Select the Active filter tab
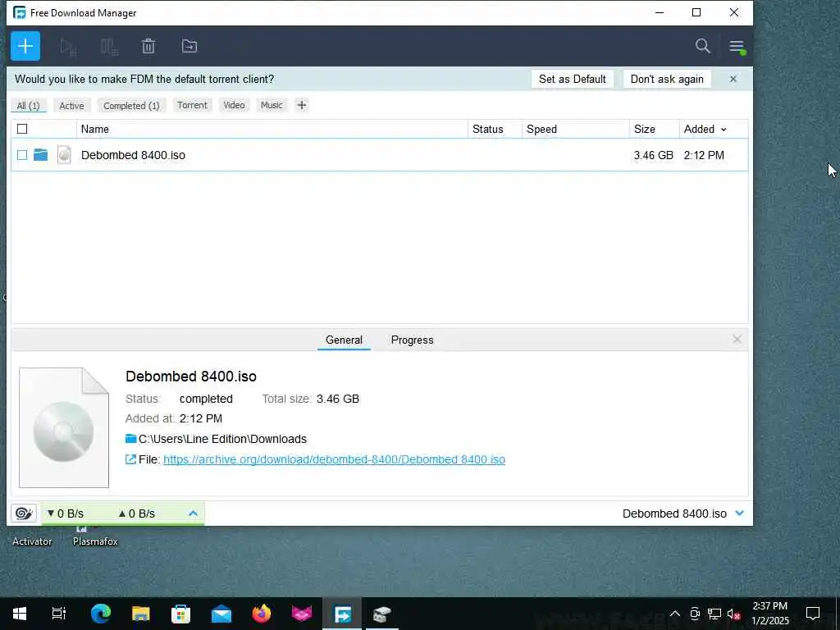This screenshot has width=840, height=630. pyautogui.click(x=72, y=106)
